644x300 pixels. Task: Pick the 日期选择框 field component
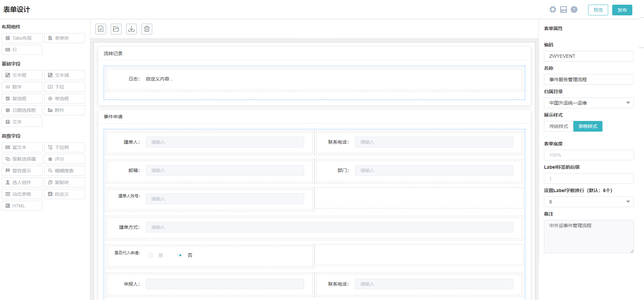click(x=22, y=110)
